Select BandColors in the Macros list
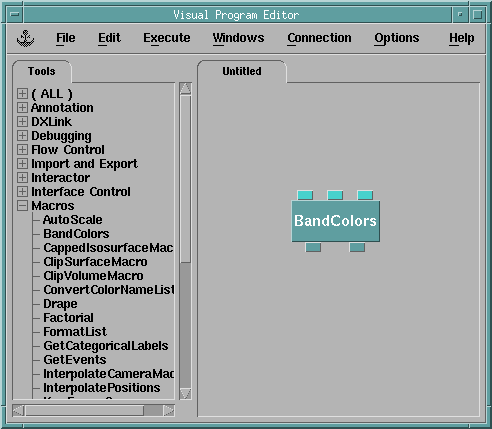 [x=76, y=234]
